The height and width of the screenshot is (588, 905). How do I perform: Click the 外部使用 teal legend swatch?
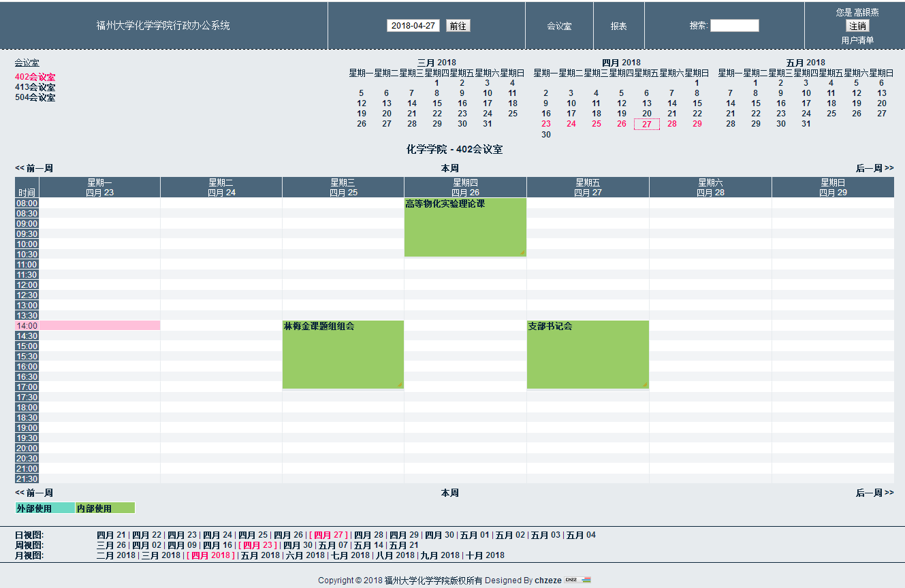45,508
